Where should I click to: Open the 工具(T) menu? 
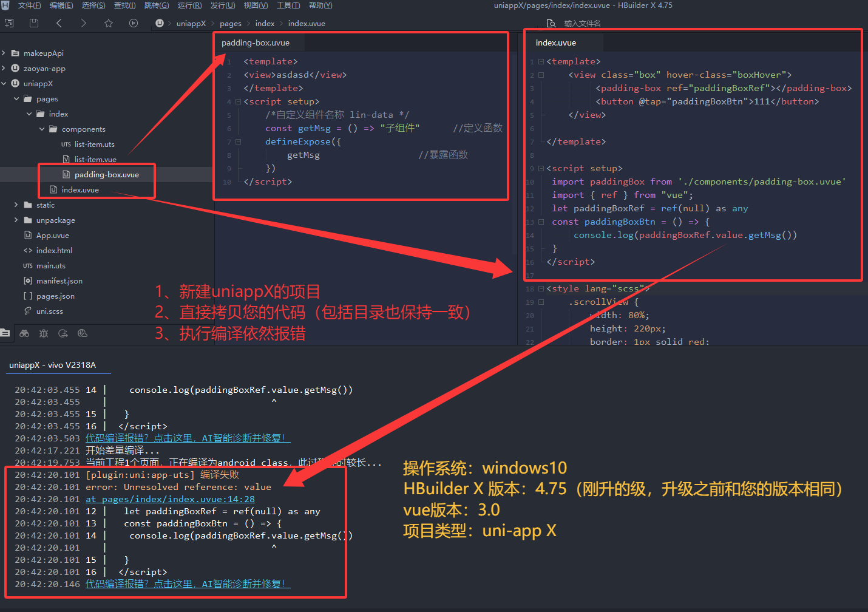288,5
